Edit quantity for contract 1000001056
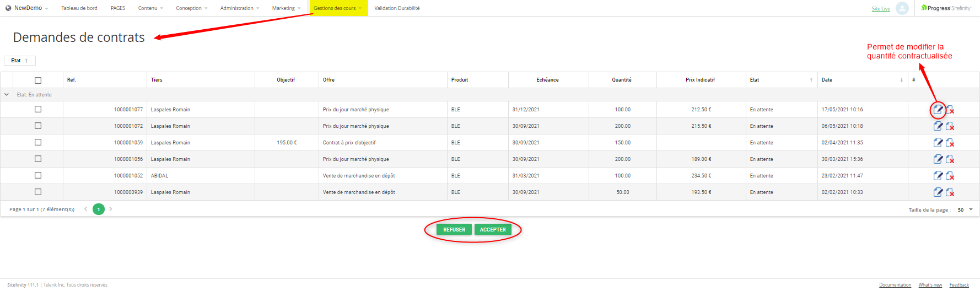The width and height of the screenshot is (980, 291). (x=938, y=159)
